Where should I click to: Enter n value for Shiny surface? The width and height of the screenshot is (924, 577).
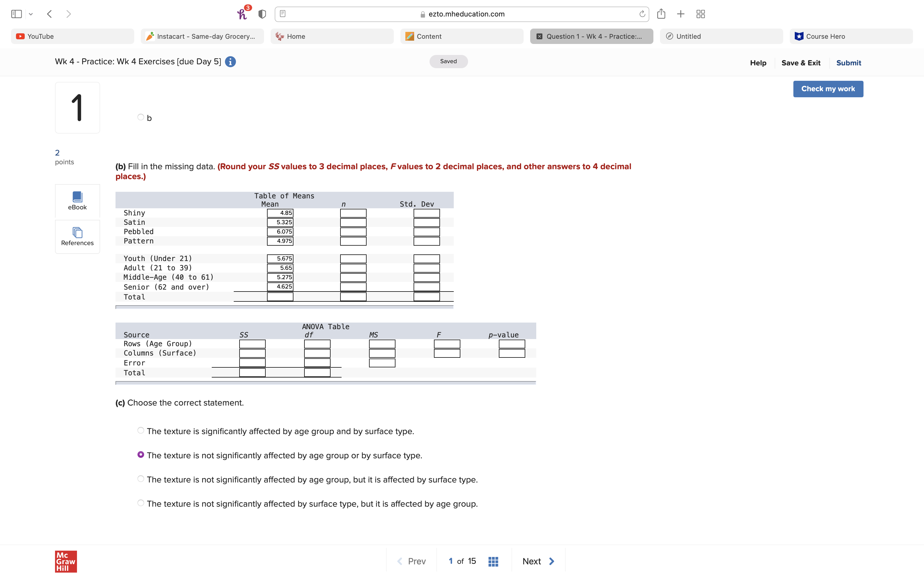click(353, 213)
